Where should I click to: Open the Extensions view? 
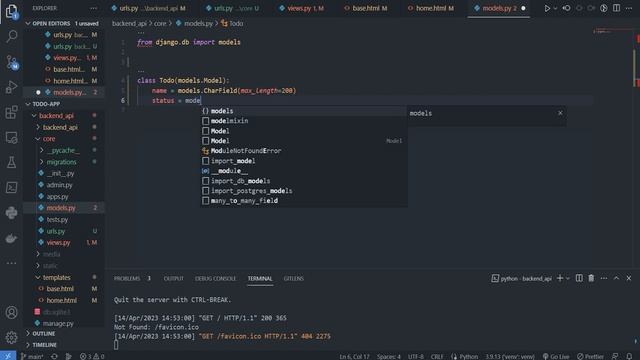click(x=11, y=112)
